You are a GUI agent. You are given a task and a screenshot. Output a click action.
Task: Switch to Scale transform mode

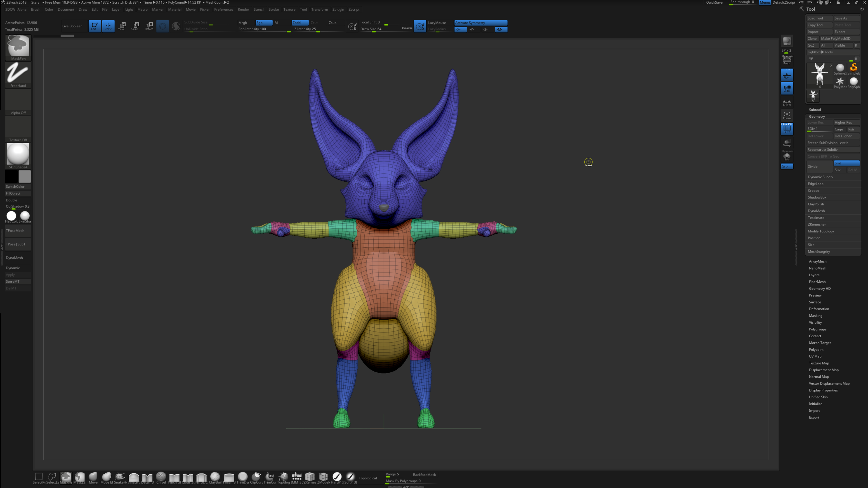(x=135, y=26)
